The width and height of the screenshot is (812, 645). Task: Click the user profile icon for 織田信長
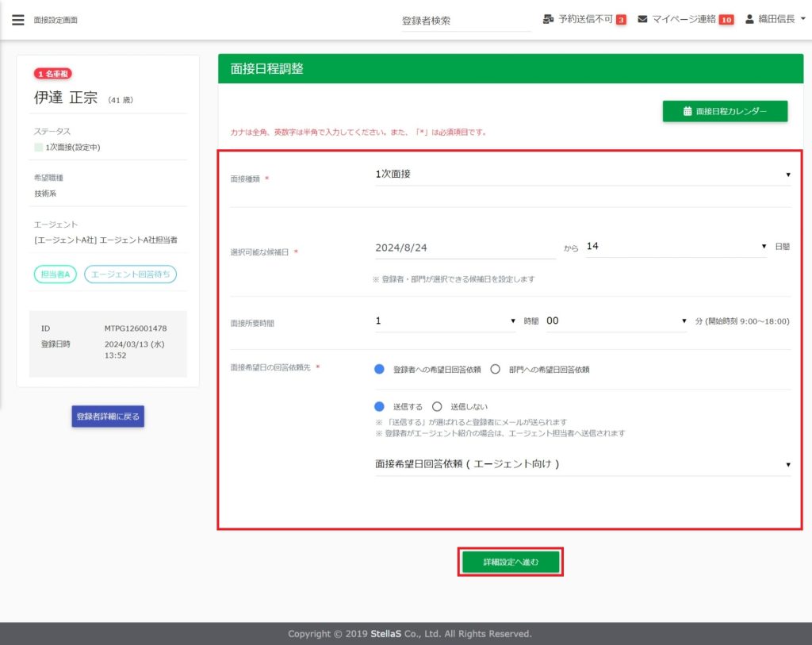point(749,19)
